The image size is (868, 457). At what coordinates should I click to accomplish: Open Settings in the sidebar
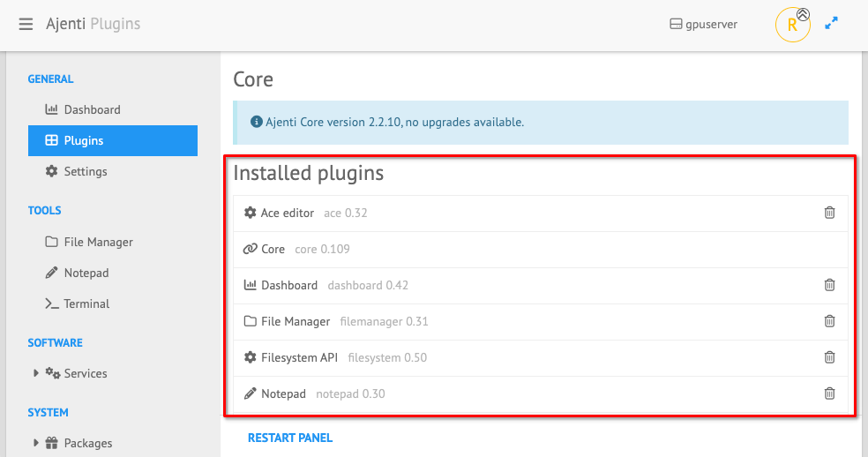112,172
